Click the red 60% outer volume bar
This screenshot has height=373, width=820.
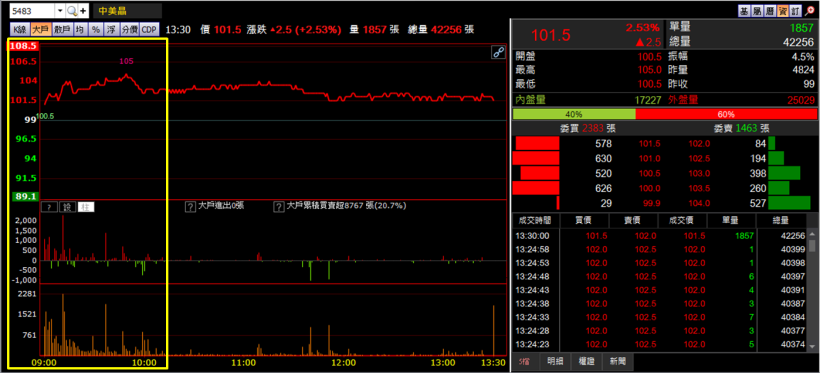(726, 114)
